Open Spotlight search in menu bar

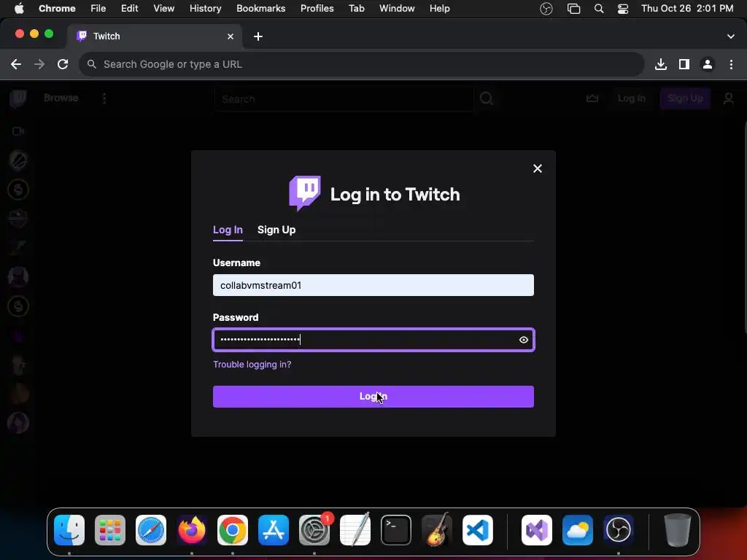(599, 9)
